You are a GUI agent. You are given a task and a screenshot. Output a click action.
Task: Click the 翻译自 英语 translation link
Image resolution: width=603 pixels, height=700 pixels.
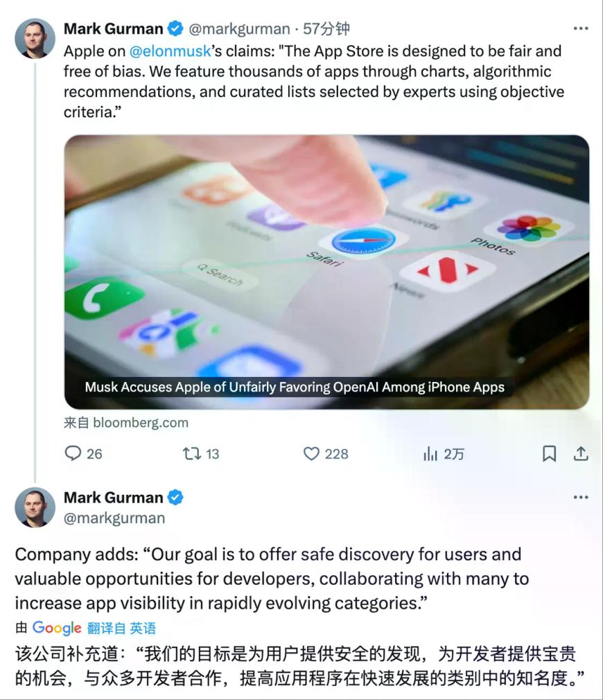click(121, 628)
